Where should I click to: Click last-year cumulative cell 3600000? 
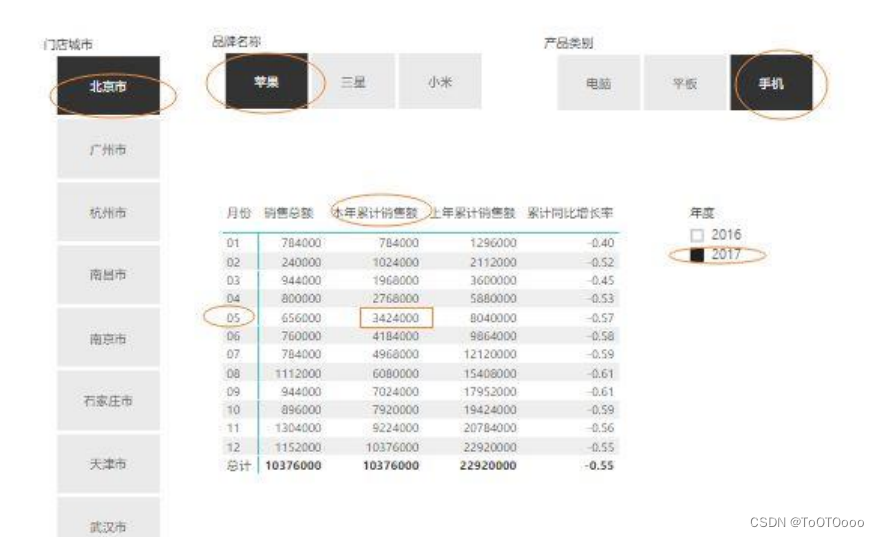pyautogui.click(x=493, y=280)
